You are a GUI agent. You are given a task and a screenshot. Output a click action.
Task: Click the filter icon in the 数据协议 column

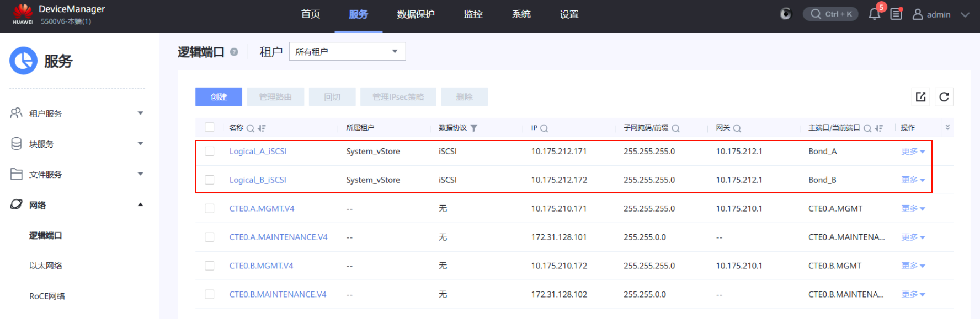pyautogui.click(x=474, y=128)
